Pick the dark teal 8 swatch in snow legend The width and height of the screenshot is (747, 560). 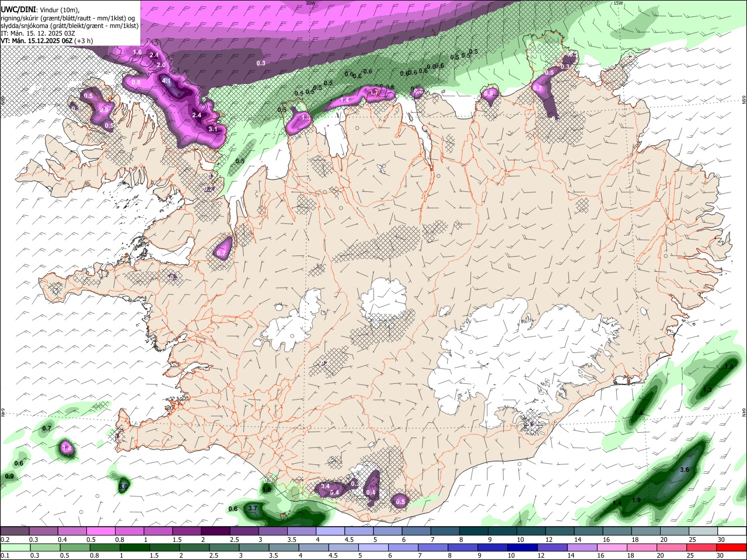pyautogui.click(x=473, y=531)
